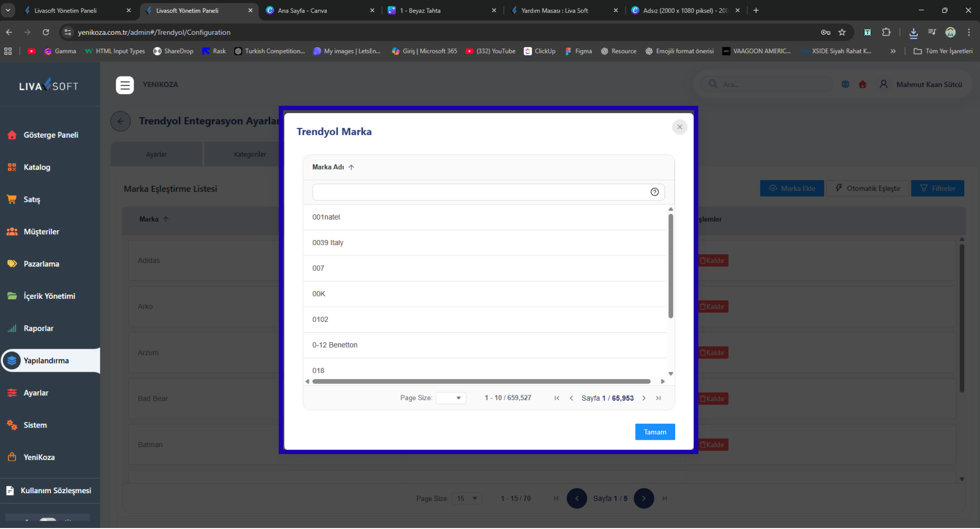This screenshot has width=980, height=529.
Task: Open the hamburger menu next to YENIKOZA
Action: 124,85
